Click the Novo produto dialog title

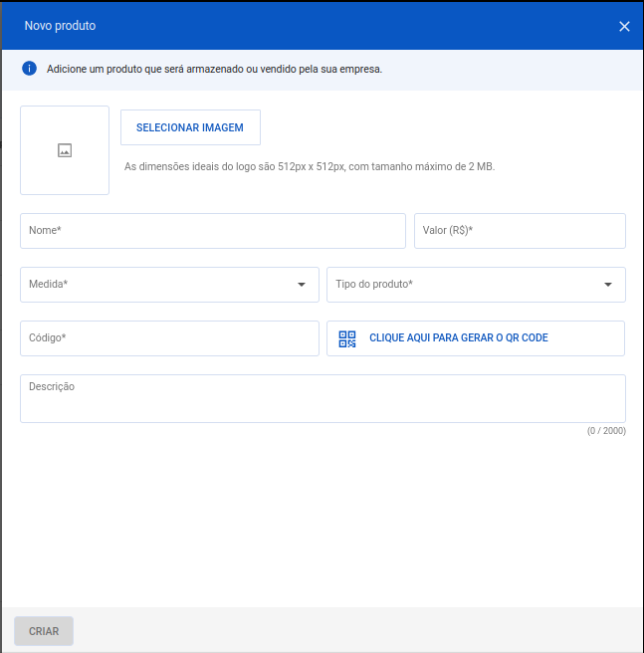tap(60, 26)
